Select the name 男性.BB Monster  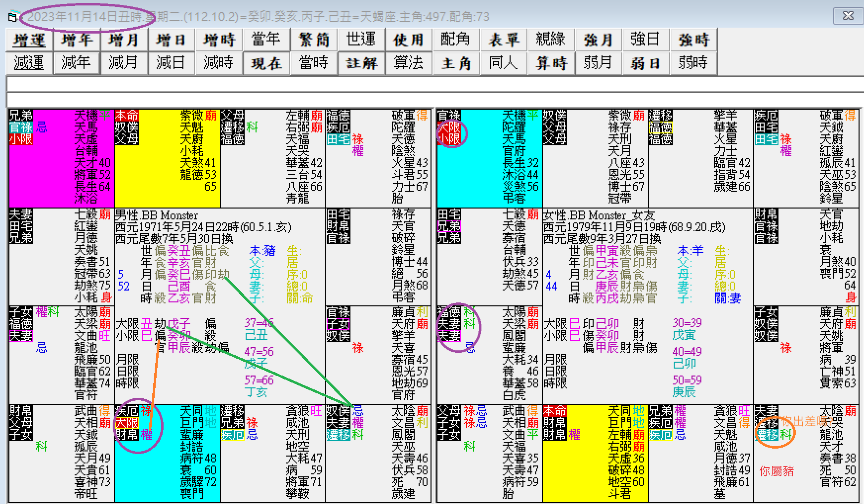(156, 215)
